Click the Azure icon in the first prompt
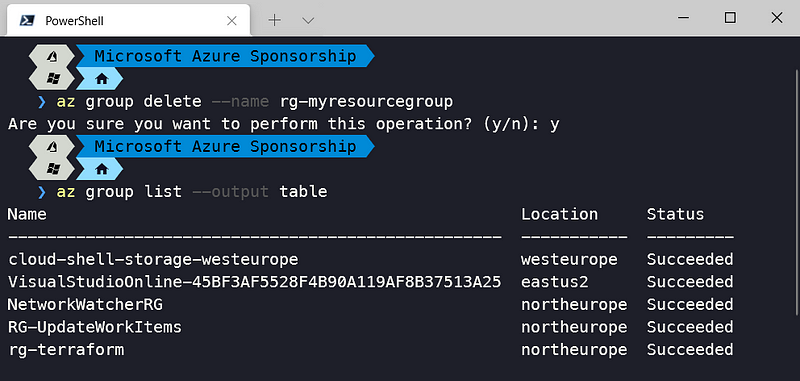This screenshot has width=800, height=381. (x=52, y=57)
